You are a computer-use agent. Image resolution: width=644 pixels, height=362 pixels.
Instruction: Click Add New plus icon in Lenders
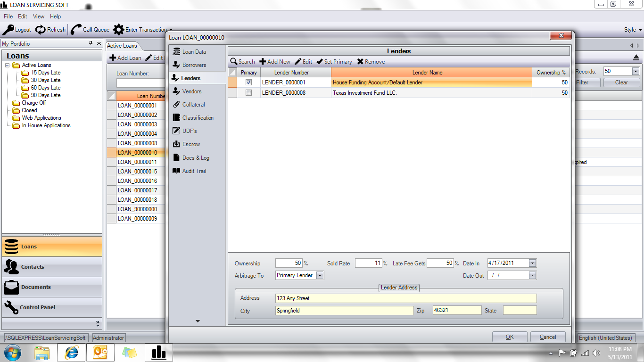tap(263, 62)
